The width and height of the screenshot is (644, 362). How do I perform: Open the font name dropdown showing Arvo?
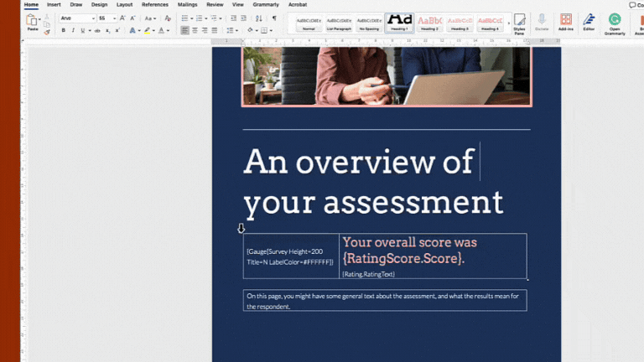point(75,18)
